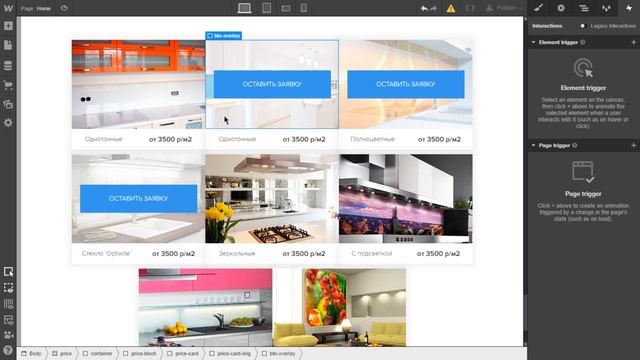This screenshot has width=640, height=360.
Task: Select the Зеркальные label
Action: [x=237, y=253]
